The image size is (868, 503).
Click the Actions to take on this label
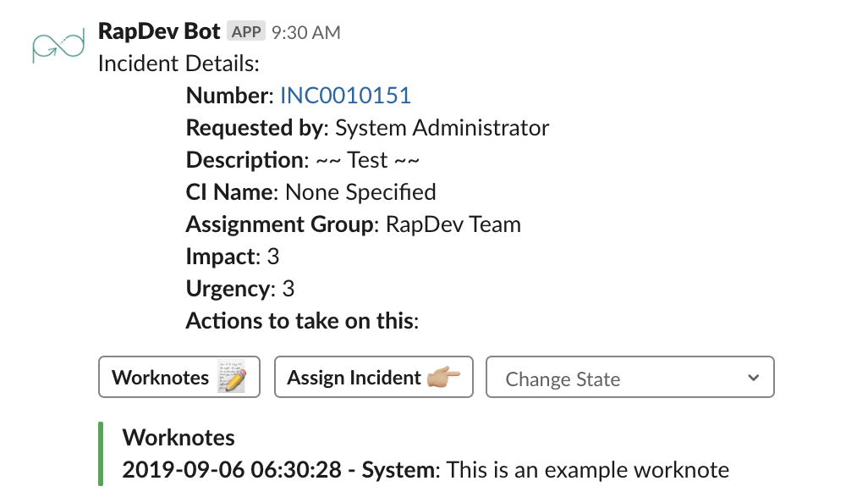click(303, 321)
